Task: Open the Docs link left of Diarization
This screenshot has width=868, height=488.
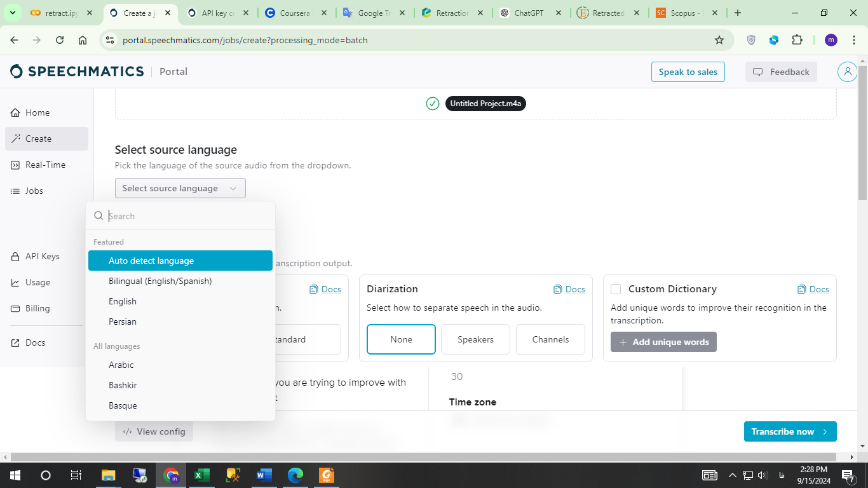Action: click(325, 289)
